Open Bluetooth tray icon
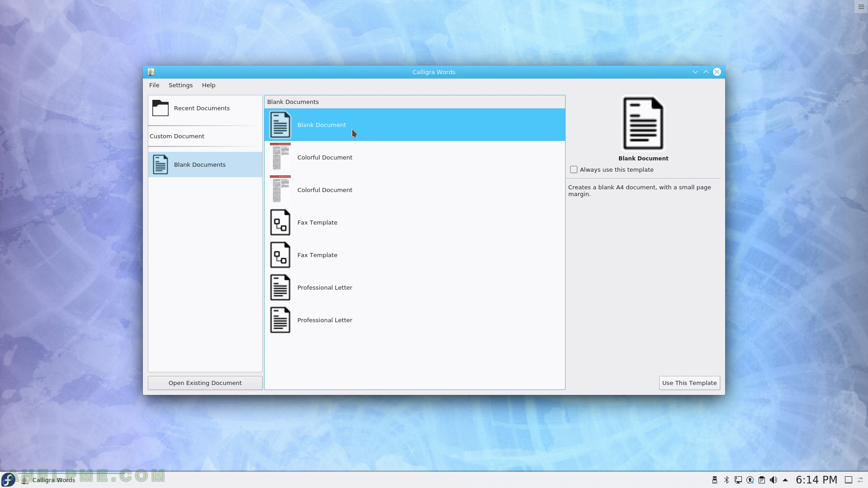Viewport: 868px width, 488px height. tap(726, 480)
